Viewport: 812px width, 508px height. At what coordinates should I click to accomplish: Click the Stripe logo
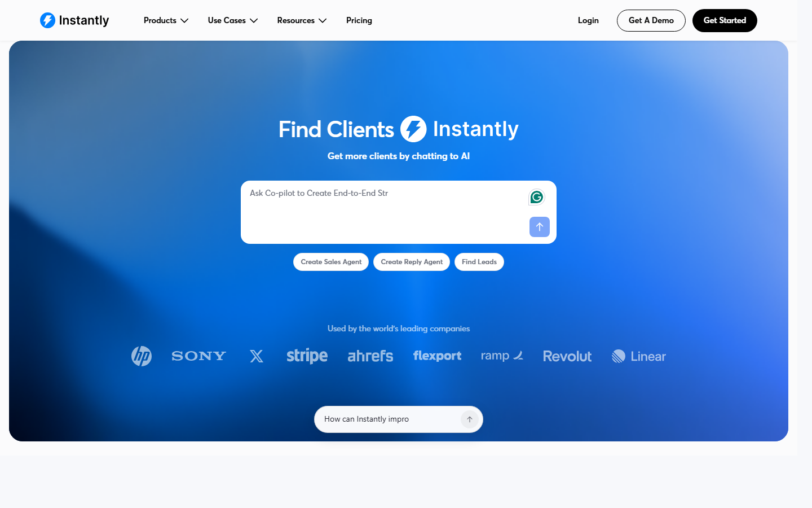pos(307,356)
